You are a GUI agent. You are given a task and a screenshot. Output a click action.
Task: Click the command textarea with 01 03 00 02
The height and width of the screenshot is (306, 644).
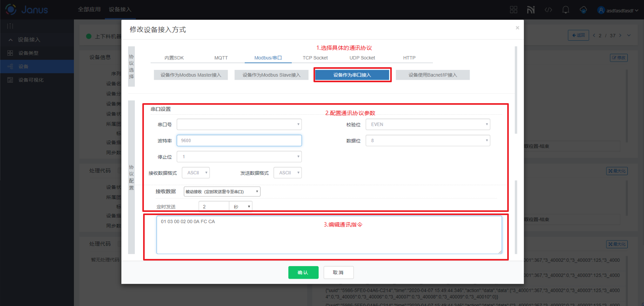(x=329, y=235)
